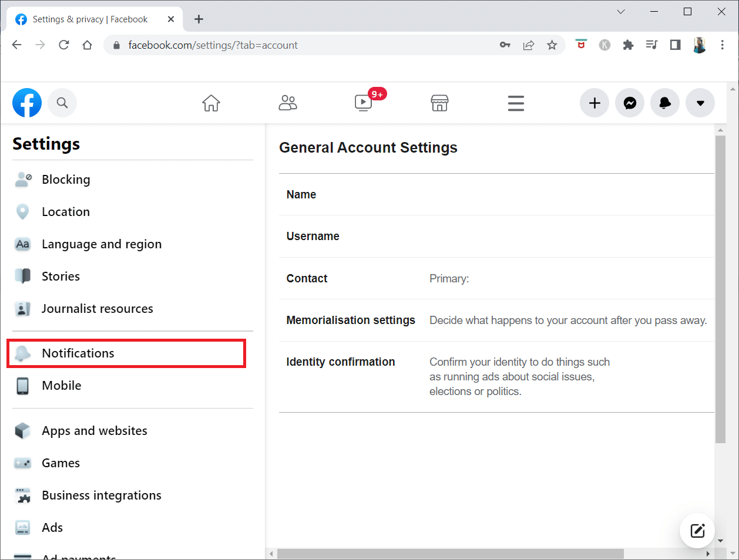The width and height of the screenshot is (739, 560).
Task: Open the K extension icon
Action: pyautogui.click(x=604, y=45)
